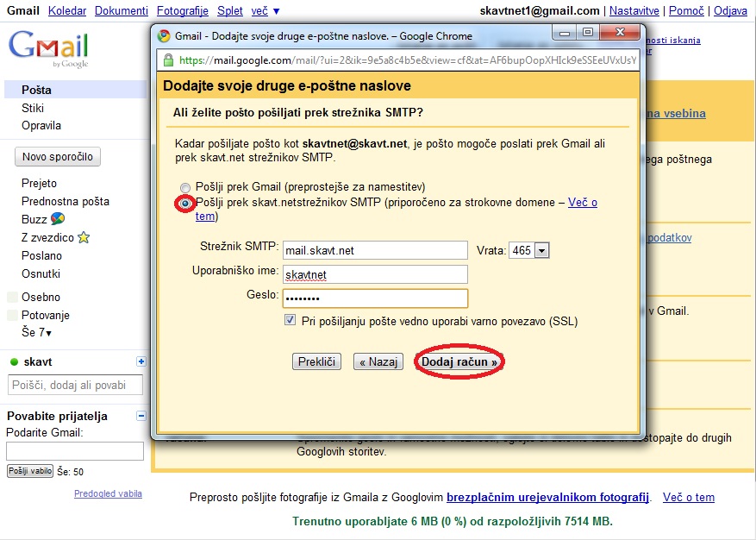Click the Gmail logo
The width and height of the screenshot is (756, 540).
point(48,49)
